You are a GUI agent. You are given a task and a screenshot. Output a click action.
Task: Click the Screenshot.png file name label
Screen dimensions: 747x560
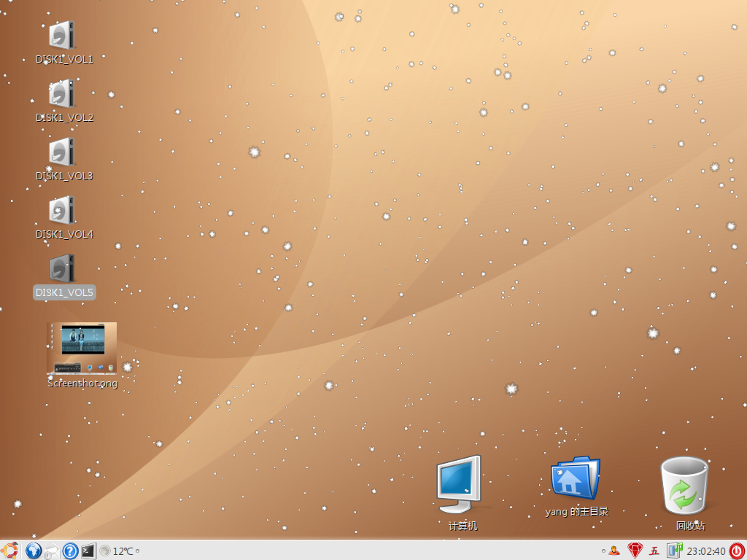pyautogui.click(x=82, y=383)
